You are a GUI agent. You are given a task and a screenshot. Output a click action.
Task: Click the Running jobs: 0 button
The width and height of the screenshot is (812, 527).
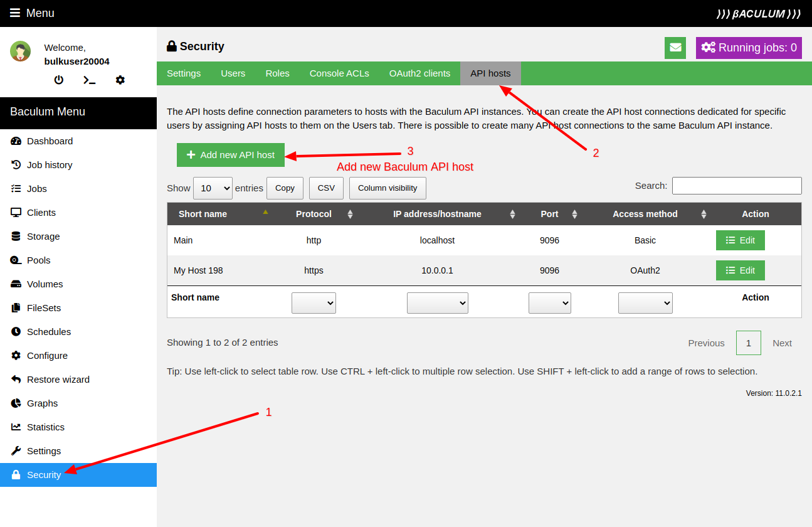click(x=749, y=48)
